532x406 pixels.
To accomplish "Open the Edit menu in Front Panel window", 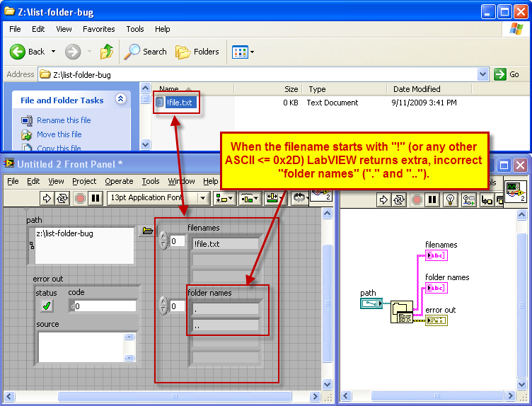I will [33, 182].
